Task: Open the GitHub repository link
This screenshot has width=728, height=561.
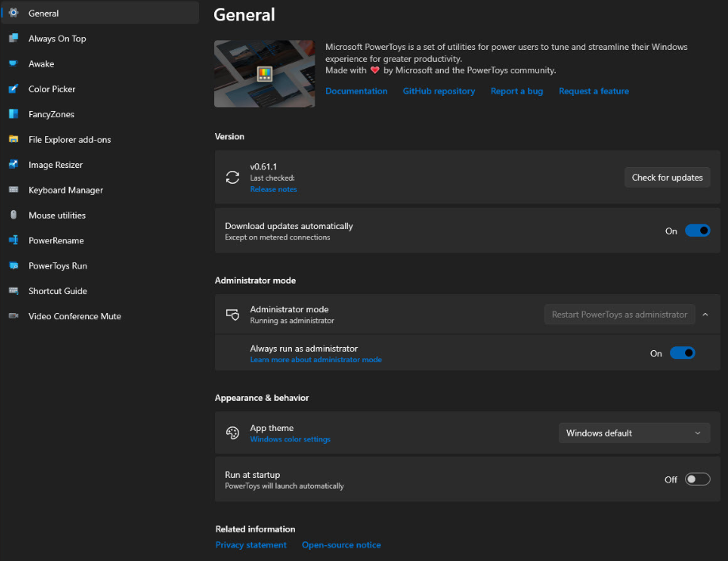Action: point(439,91)
